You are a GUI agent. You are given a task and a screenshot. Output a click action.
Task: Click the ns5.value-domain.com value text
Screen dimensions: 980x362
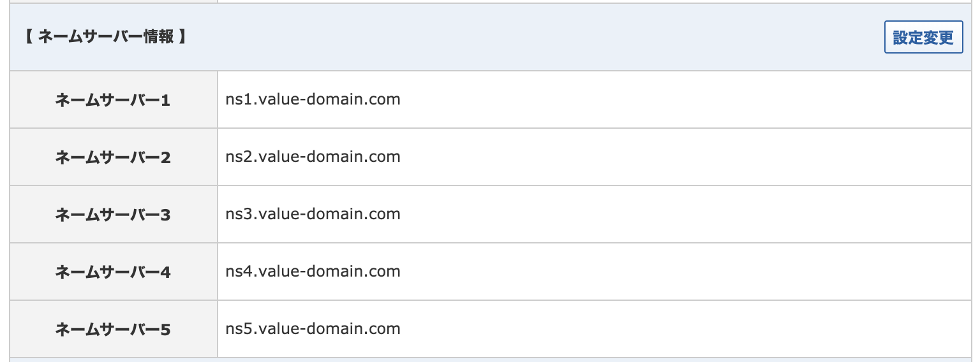point(313,329)
